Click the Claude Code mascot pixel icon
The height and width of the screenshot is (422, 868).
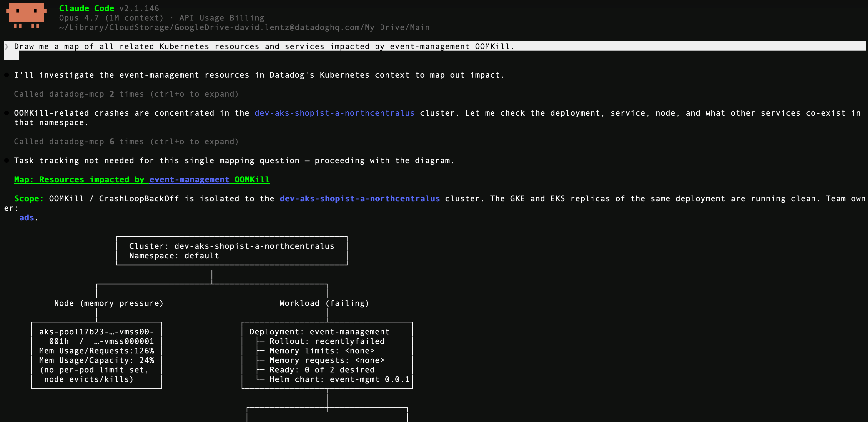[x=26, y=16]
